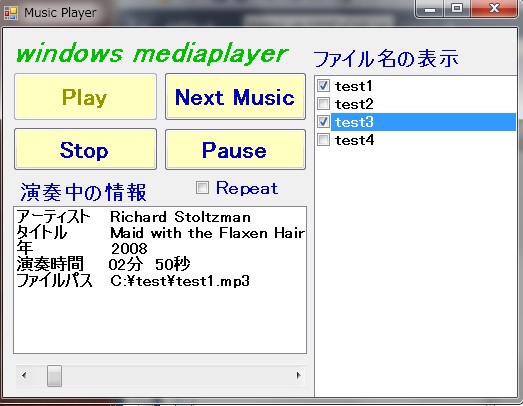The width and height of the screenshot is (523, 406).
Task: Maximize the Music Player window
Action: click(457, 9)
